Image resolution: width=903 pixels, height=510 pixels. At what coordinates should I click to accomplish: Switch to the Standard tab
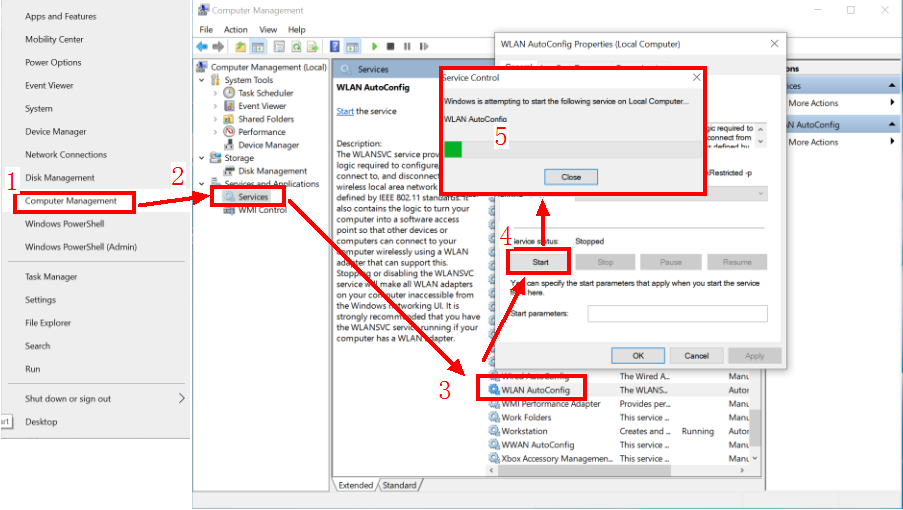pyautogui.click(x=399, y=485)
